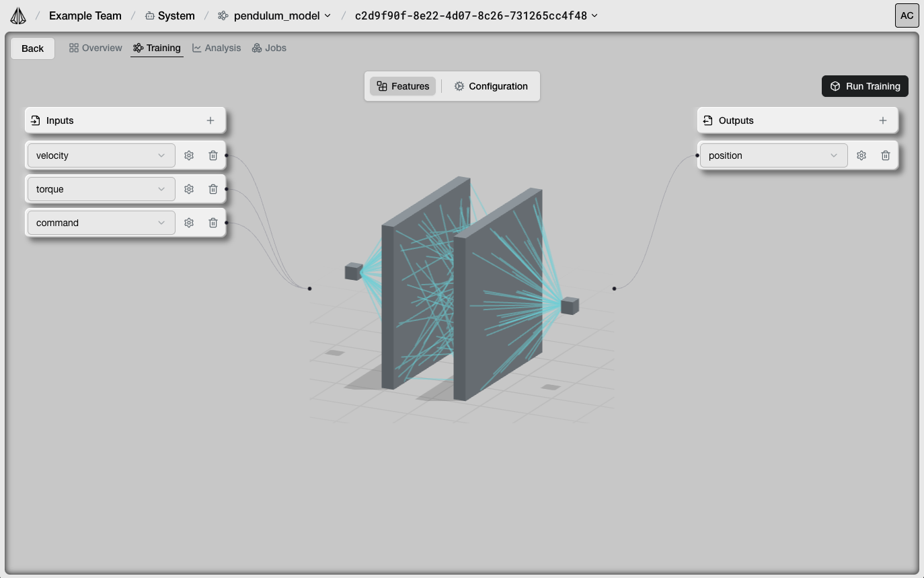Open torque feature settings
This screenshot has width=924, height=578.
[189, 189]
